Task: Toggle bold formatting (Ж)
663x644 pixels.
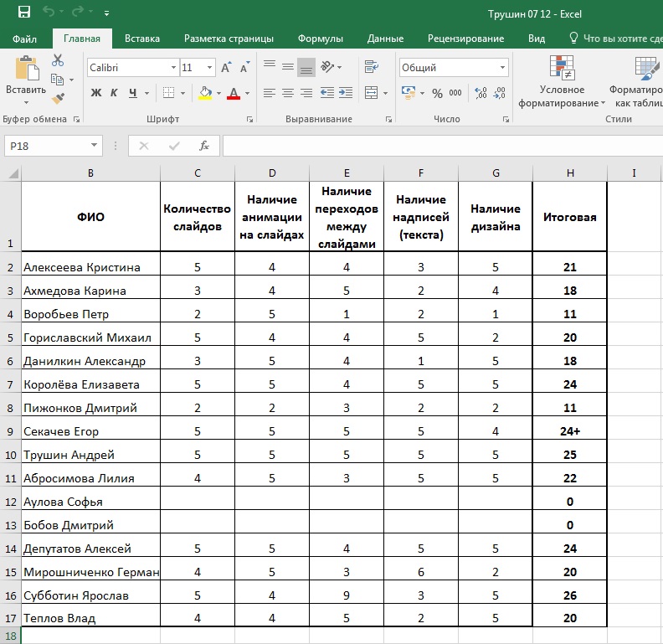Action: coord(96,93)
